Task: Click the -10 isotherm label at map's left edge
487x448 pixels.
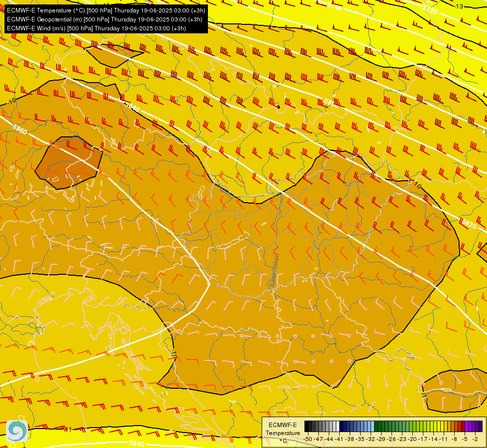Action: pos(12,101)
